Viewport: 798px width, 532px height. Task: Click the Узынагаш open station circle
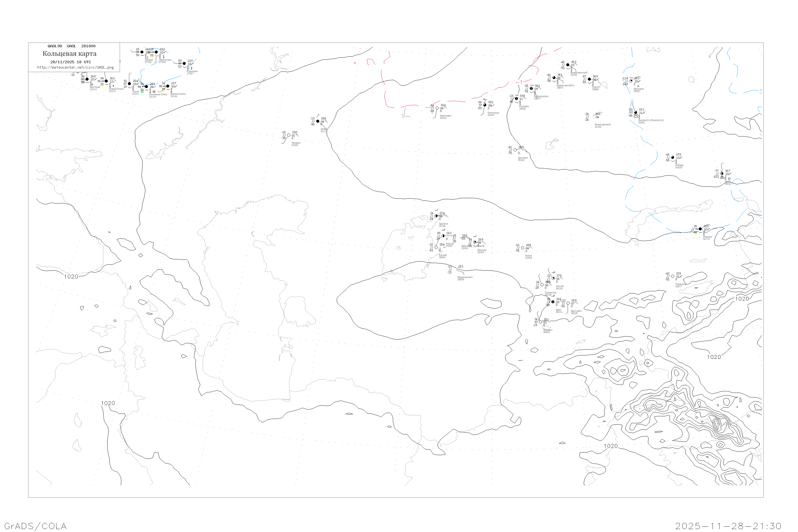pos(672,276)
